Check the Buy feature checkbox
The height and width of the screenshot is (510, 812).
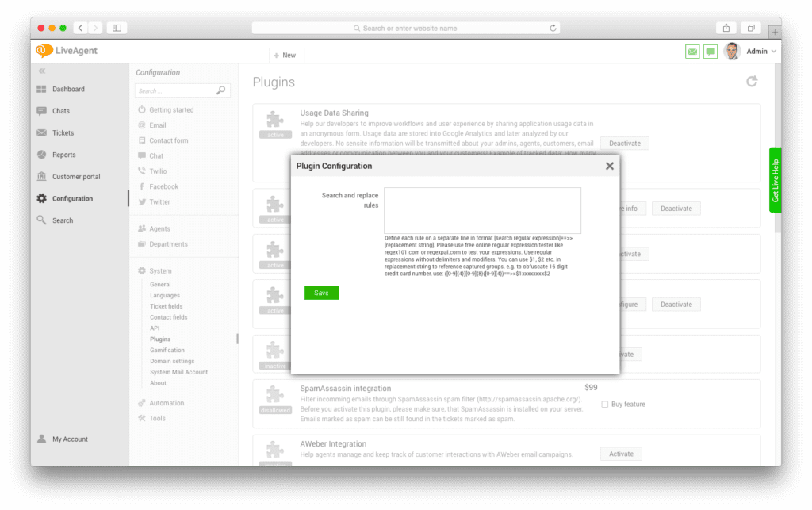[x=604, y=405]
